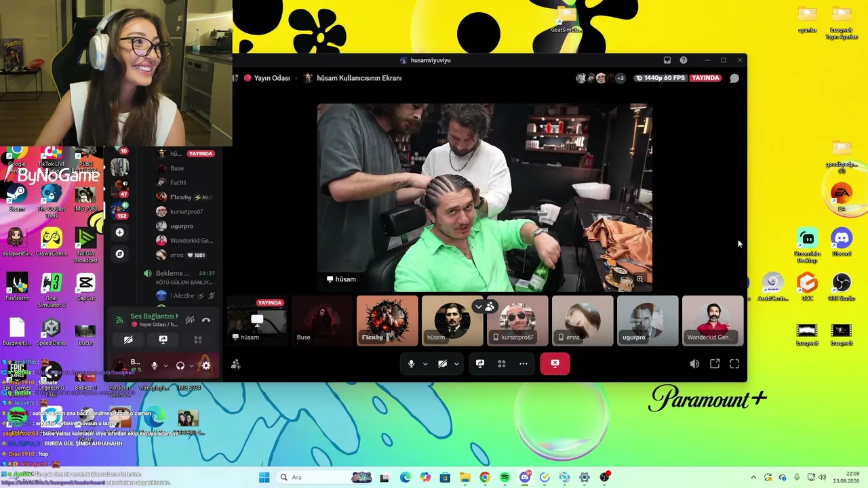Open stream quality 1440p 60 FPS indicator

660,78
